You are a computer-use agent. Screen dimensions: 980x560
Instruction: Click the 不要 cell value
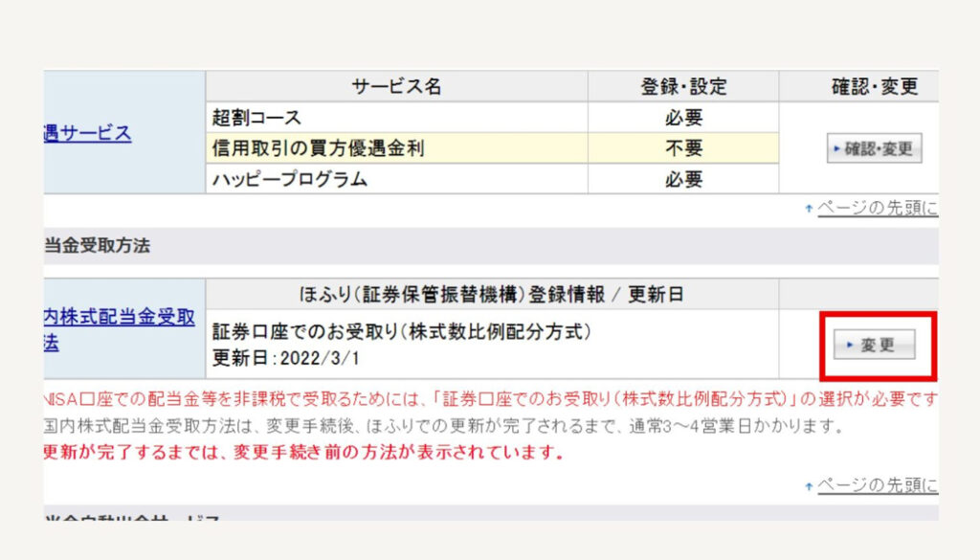pos(683,148)
